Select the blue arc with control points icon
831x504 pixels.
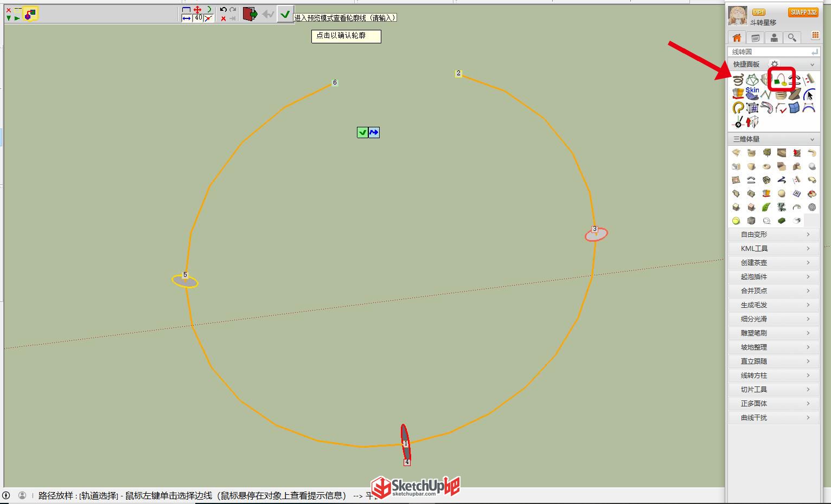pyautogui.click(x=809, y=108)
